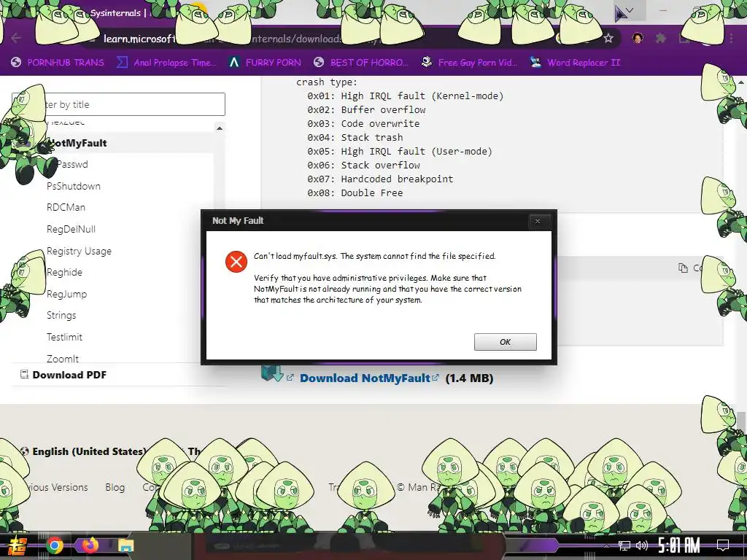Viewport: 747px width, 560px height.
Task: Open Testlimit in the sidebar list
Action: point(64,337)
